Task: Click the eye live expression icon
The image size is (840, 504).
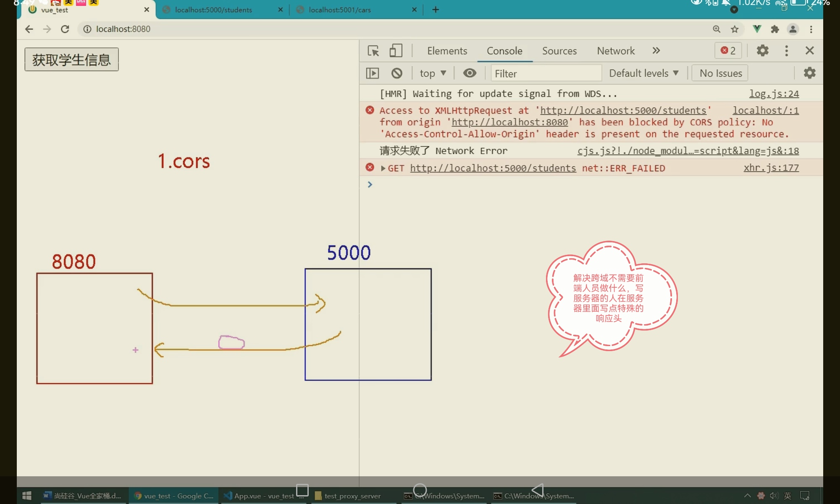Action: pyautogui.click(x=470, y=73)
